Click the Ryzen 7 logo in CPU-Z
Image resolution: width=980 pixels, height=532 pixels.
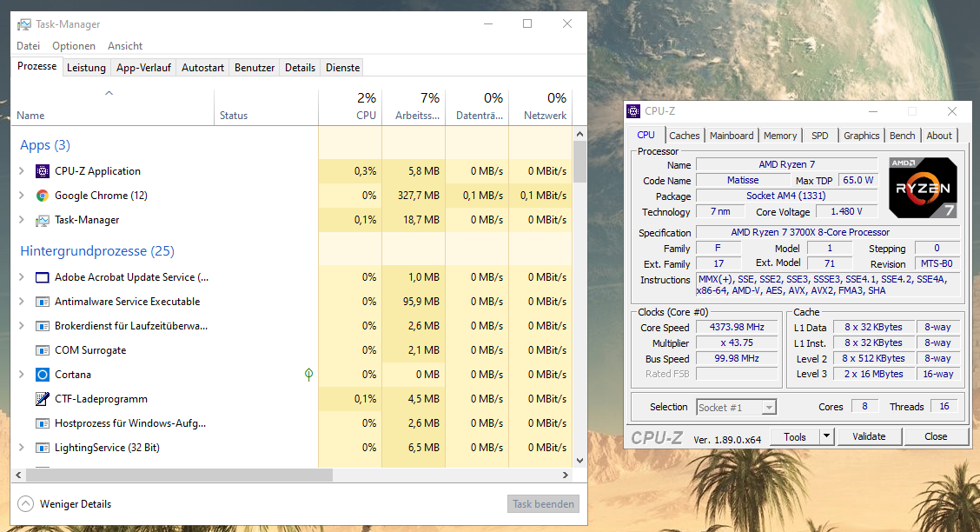point(924,188)
